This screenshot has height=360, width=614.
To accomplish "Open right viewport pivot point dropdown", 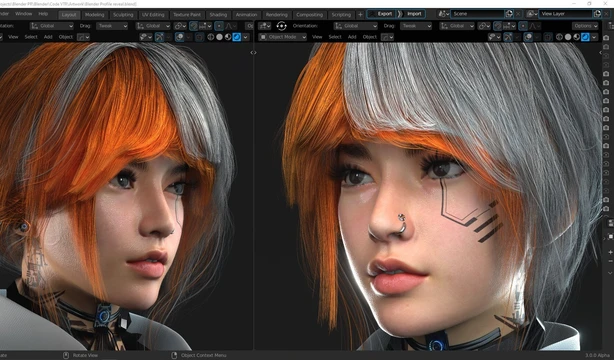I will pos(484,26).
